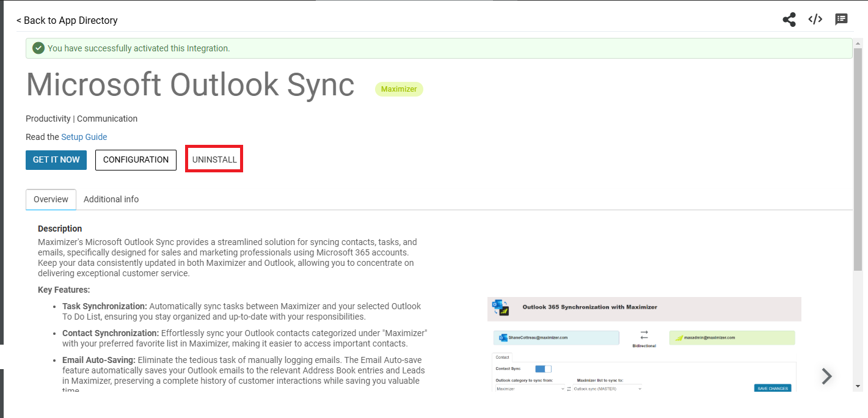Click the Maximizer vendor badge
Screen dimensions: 868x418
399,89
